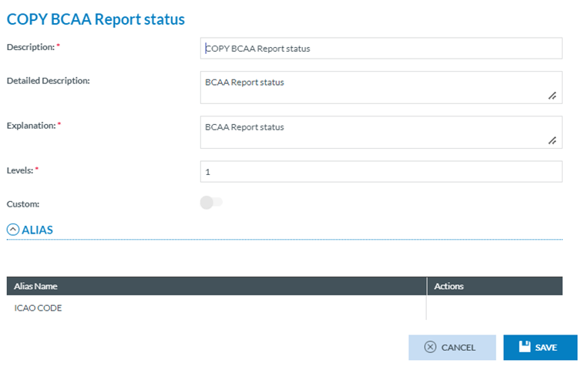Click the Detailed Description resize handle
Viewport: 588px width, 370px height.
[x=552, y=96]
